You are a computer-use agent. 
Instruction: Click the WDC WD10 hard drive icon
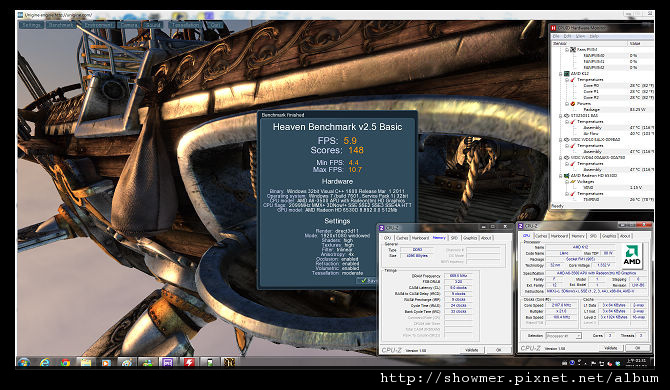pyautogui.click(x=567, y=139)
